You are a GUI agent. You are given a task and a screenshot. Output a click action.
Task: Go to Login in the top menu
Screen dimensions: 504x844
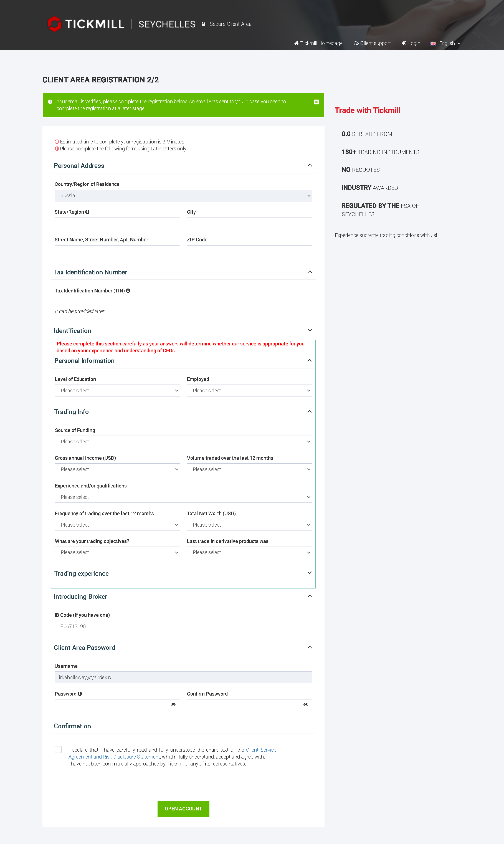click(x=411, y=44)
